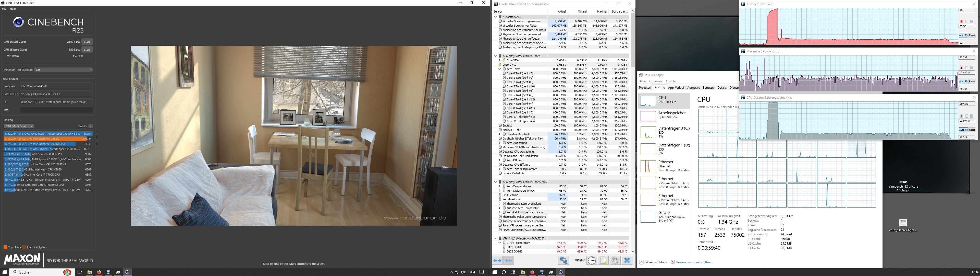Viewport: 980px width, 276px height.
Task: Start the CPU Multi Core test
Action: pos(87,42)
